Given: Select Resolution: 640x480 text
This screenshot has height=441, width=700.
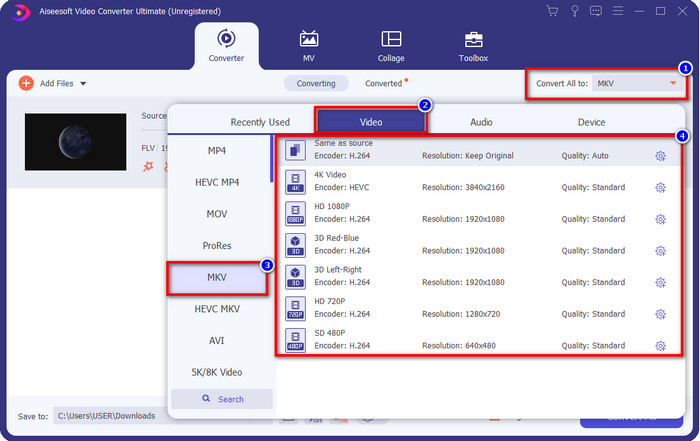Looking at the screenshot, I should (x=459, y=346).
